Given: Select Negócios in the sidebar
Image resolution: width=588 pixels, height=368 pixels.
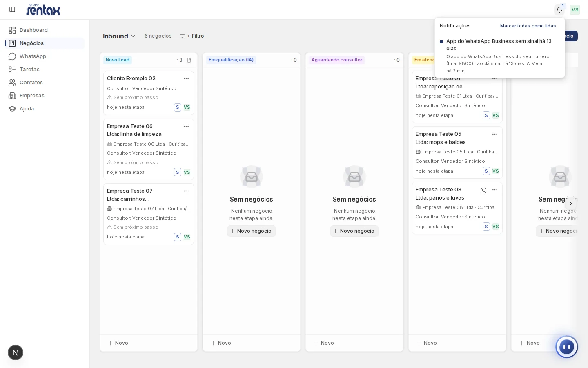Looking at the screenshot, I should (45, 43).
